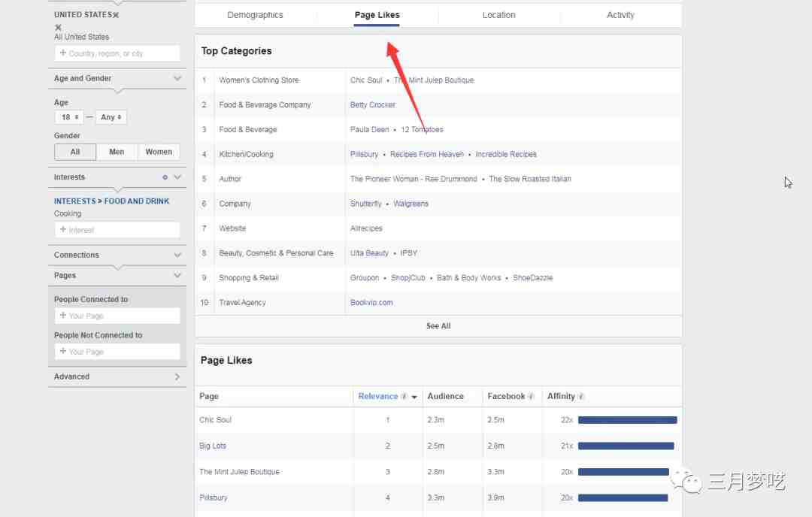
Task: Open ShoeDazzle page link
Action: (533, 278)
